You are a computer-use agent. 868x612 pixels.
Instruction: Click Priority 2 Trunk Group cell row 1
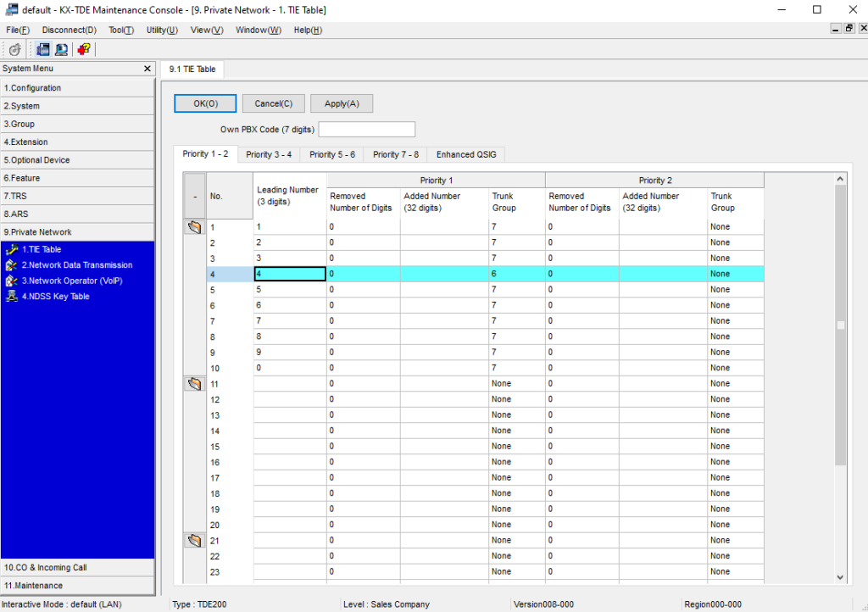736,227
